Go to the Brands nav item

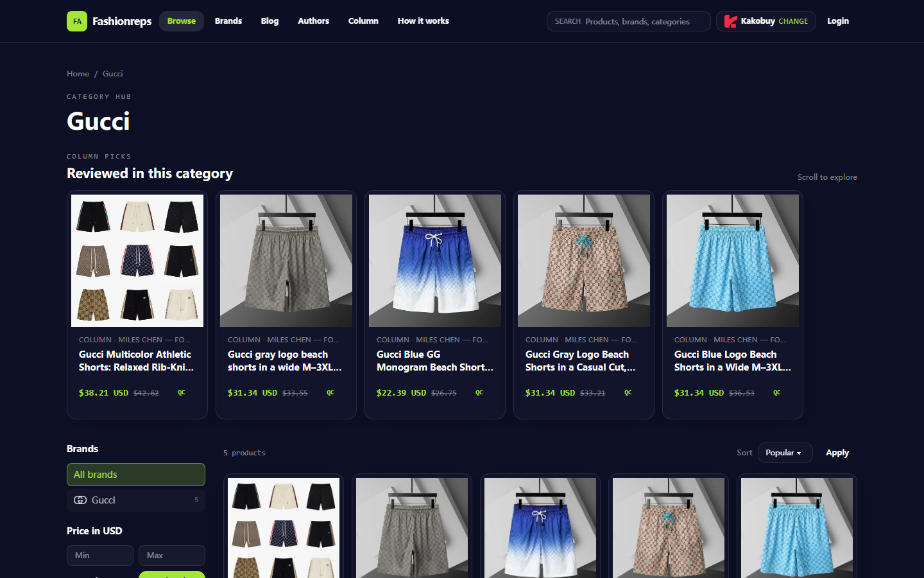point(228,21)
